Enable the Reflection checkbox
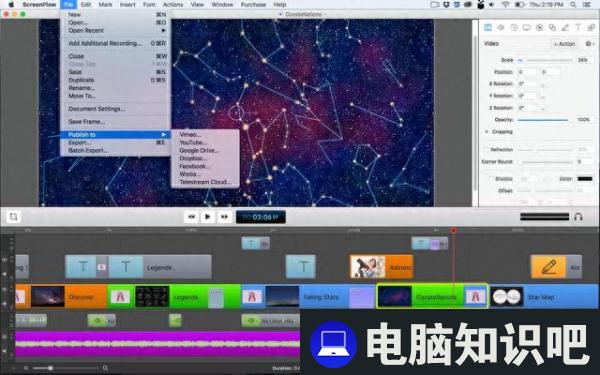The height and width of the screenshot is (375, 600). click(487, 150)
